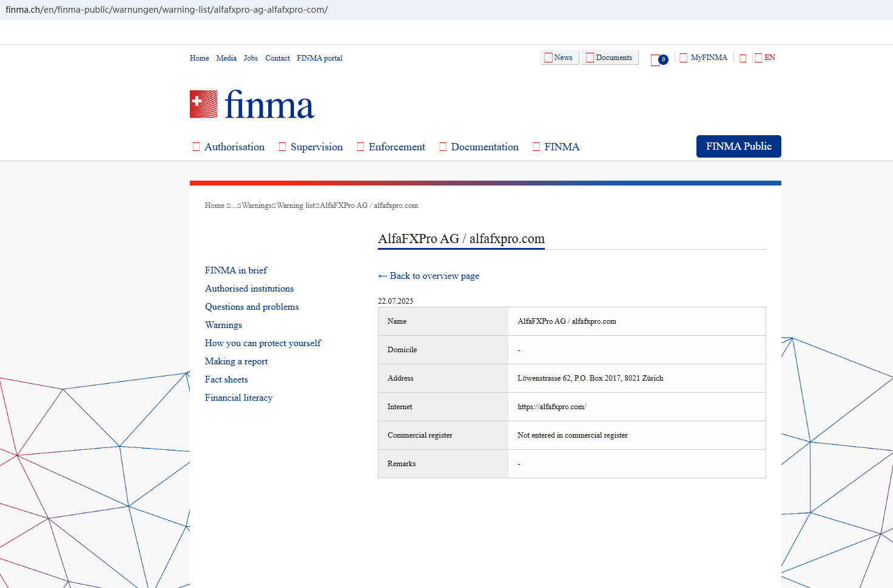Expand the Supervision navigation menu
Screen dimensions: 893x588
pos(311,147)
